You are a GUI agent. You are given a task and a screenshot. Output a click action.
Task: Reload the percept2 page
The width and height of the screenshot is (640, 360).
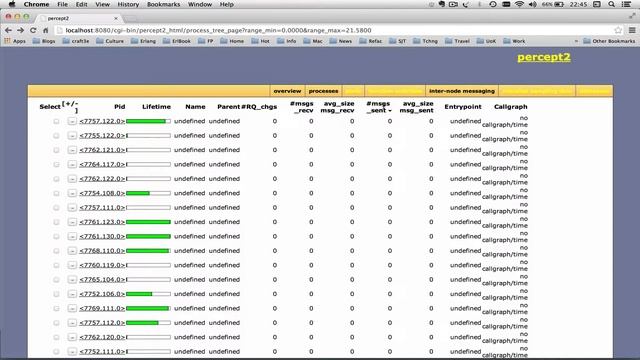coord(33,30)
